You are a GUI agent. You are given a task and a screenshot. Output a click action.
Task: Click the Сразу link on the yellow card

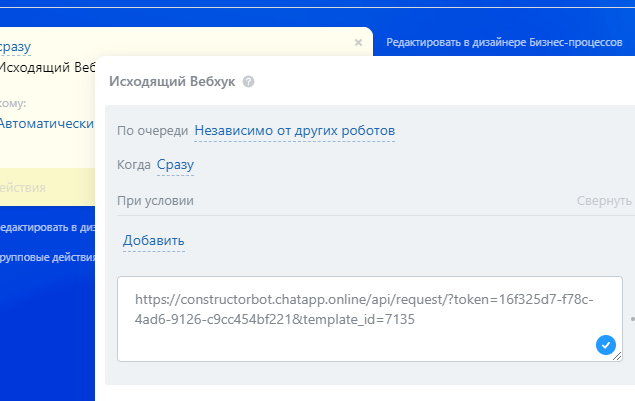[x=15, y=46]
